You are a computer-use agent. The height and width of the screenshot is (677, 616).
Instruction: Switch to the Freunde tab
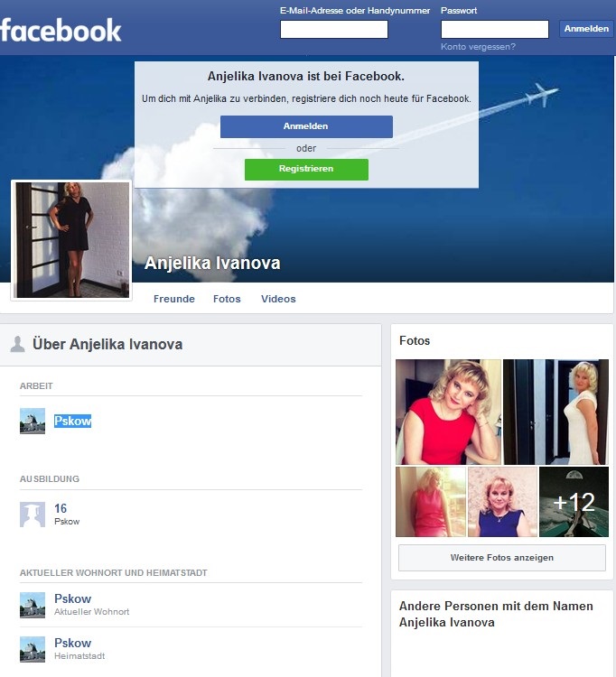click(174, 299)
